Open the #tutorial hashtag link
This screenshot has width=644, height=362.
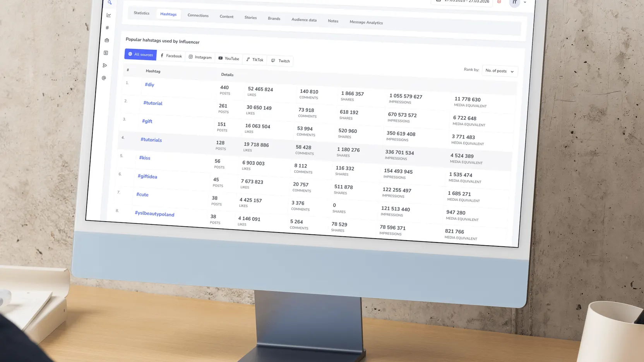tap(153, 103)
